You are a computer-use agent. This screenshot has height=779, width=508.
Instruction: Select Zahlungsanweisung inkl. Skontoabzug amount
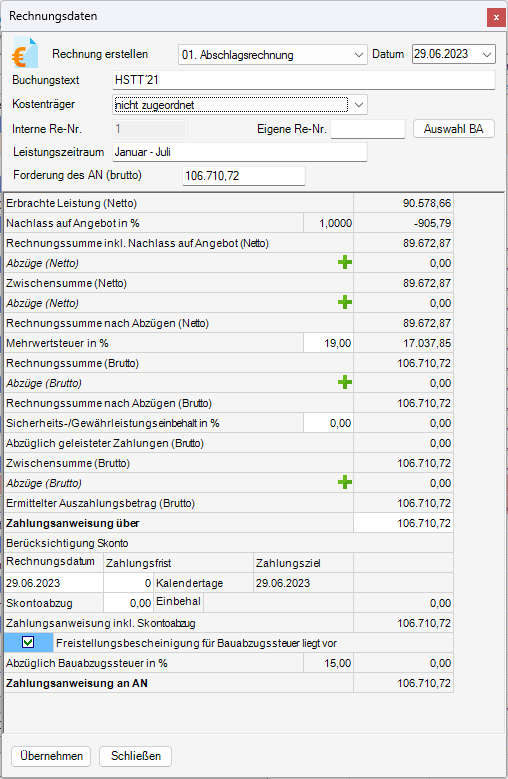(403, 623)
